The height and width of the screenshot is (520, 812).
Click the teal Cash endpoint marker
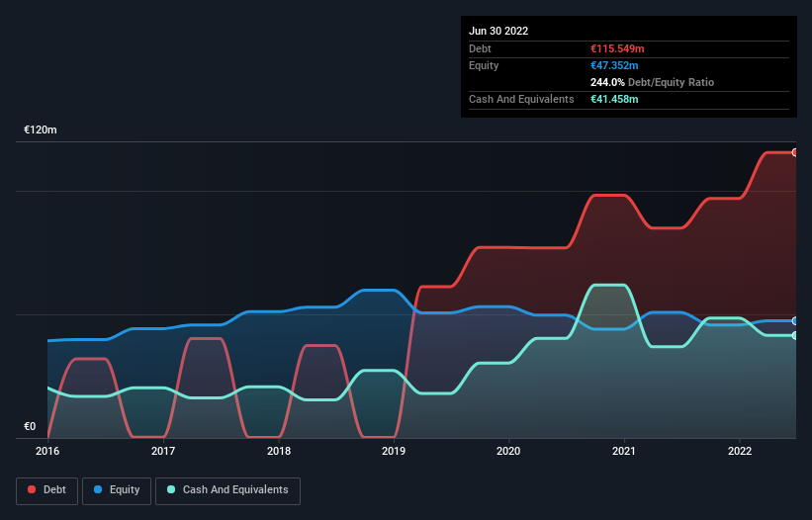coord(795,336)
